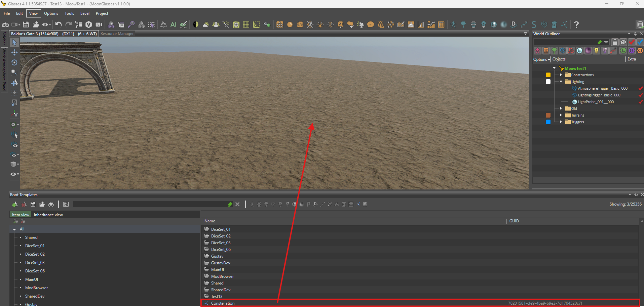Expand the Constructions folder in World Outliner
The image size is (644, 307).
point(561,75)
